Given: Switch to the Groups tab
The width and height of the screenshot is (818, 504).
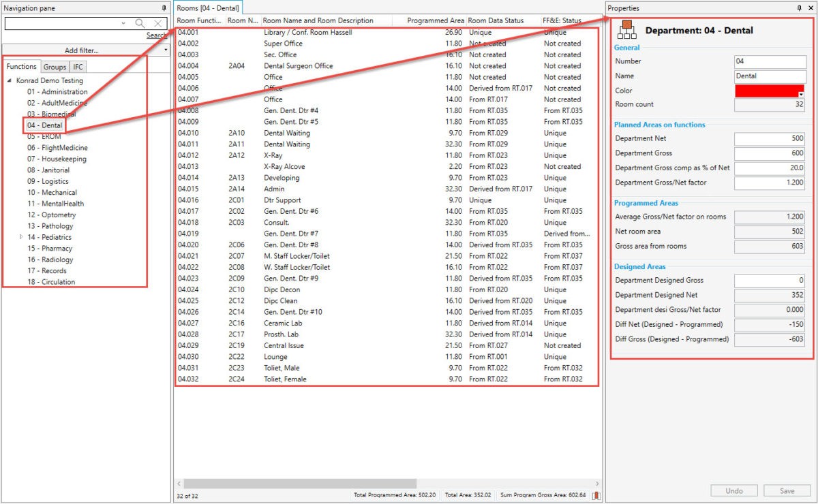Looking at the screenshot, I should tap(55, 66).
